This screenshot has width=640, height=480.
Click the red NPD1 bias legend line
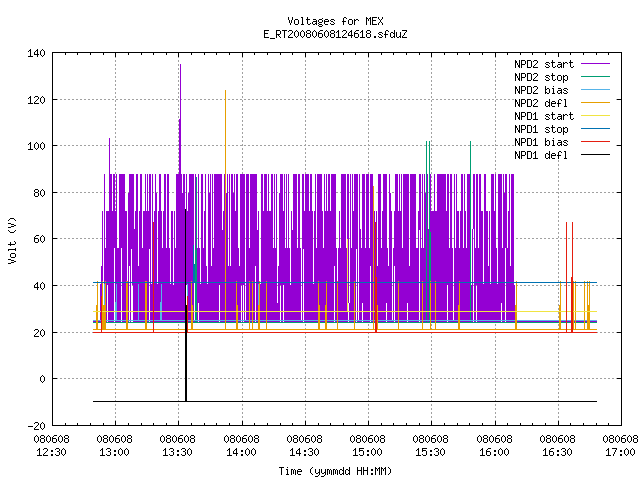[x=596, y=142]
